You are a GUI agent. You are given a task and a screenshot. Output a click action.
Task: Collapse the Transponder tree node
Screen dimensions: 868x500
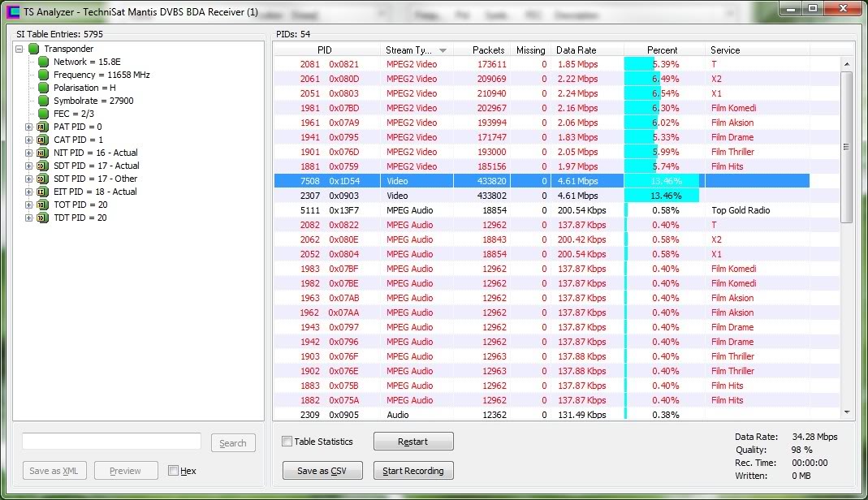[19, 49]
